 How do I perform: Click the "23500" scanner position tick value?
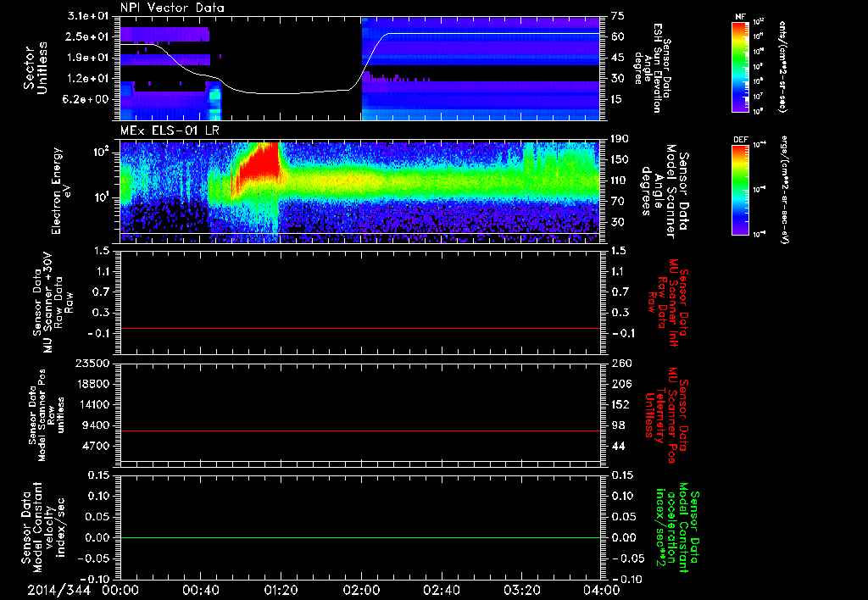92,364
